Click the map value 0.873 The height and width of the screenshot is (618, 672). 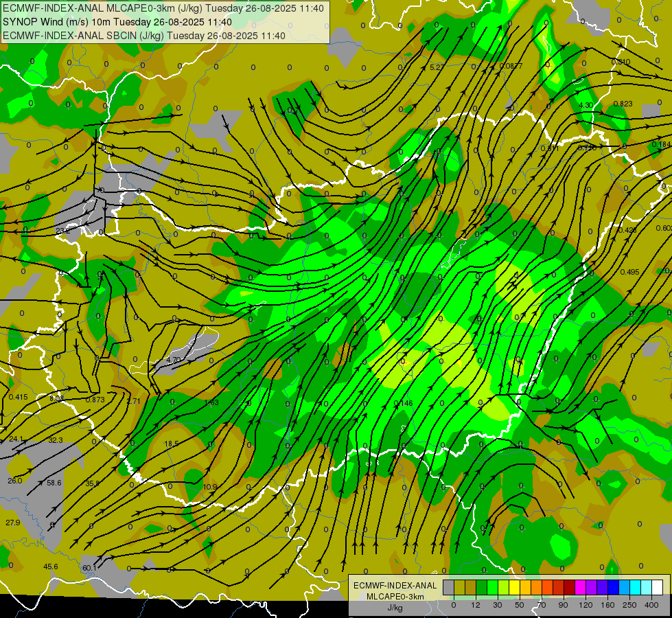(x=95, y=400)
